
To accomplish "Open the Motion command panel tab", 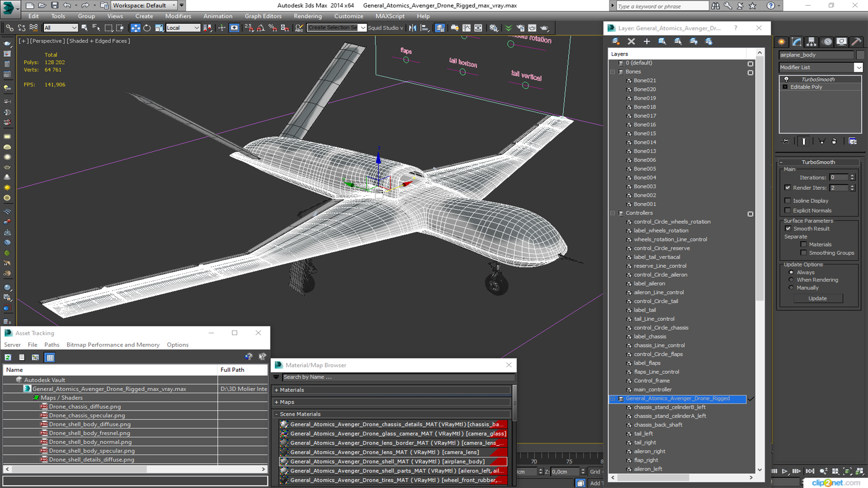I will 827,42.
